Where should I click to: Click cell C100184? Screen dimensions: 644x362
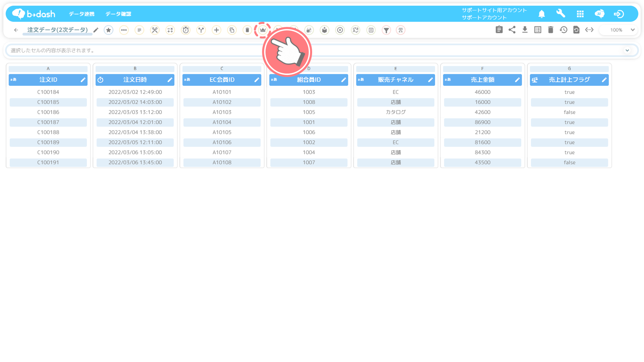click(48, 92)
